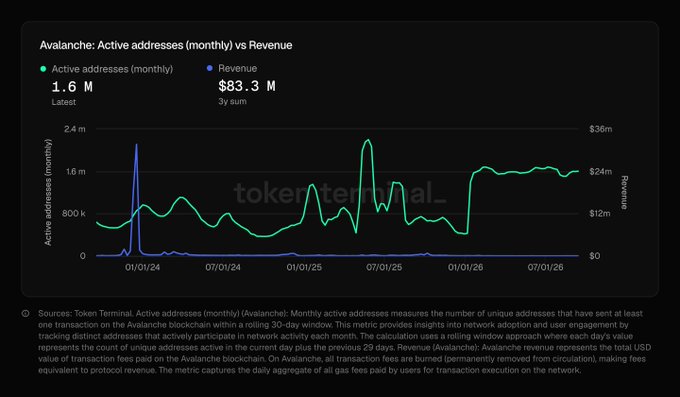
Task: Click the '$83.3 M' revenue sum value
Action: tap(247, 86)
